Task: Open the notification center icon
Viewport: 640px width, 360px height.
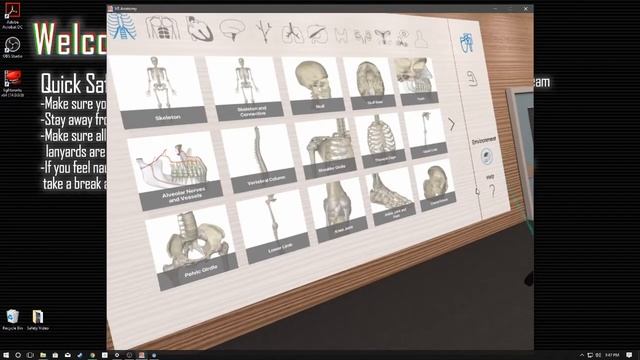Action: pos(629,355)
